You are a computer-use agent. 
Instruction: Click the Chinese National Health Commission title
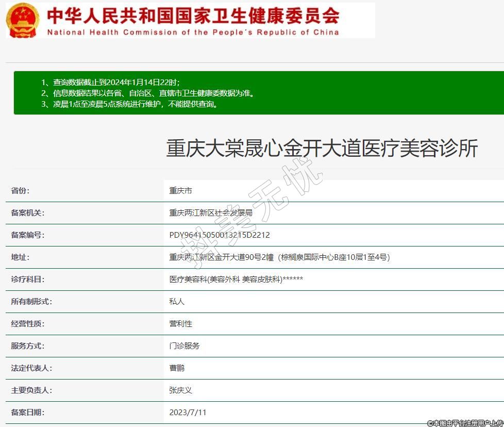[193, 15]
